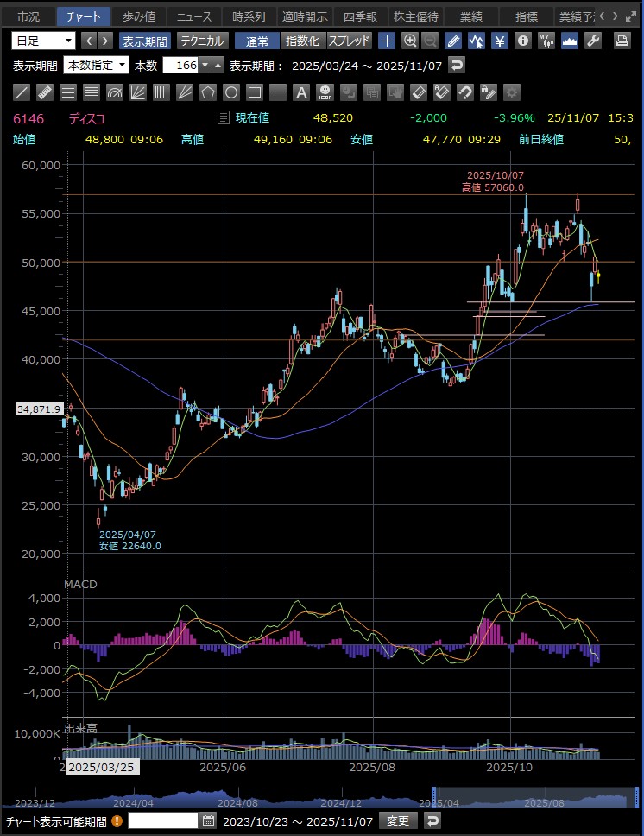The image size is (644, 836).
Task: Click the crosshair plus icon
Action: (x=388, y=41)
